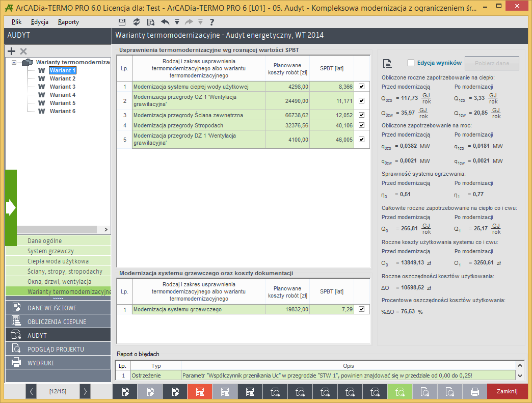This screenshot has height=403, width=532.
Task: Uncheck the Stropodach modernization checkbox
Action: pyautogui.click(x=362, y=125)
